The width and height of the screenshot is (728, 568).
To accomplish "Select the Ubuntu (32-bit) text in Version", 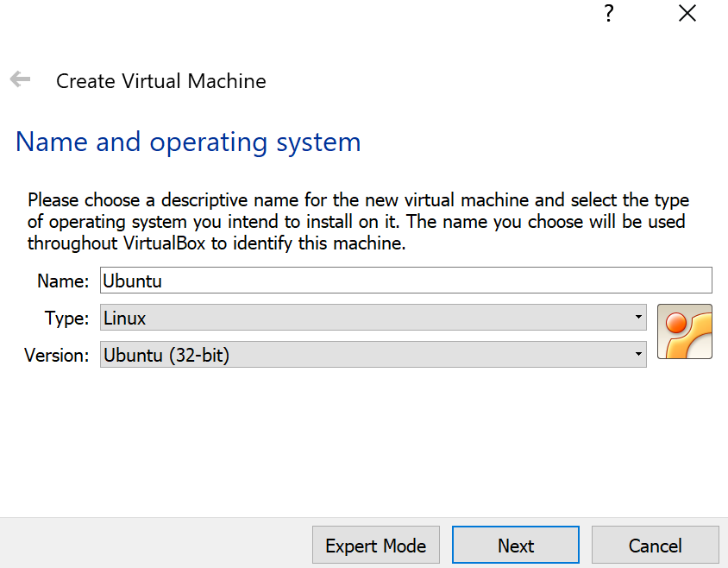I will (x=166, y=355).
